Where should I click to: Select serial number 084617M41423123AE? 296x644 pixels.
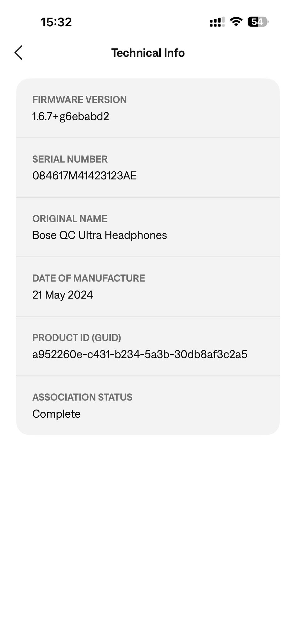click(84, 176)
